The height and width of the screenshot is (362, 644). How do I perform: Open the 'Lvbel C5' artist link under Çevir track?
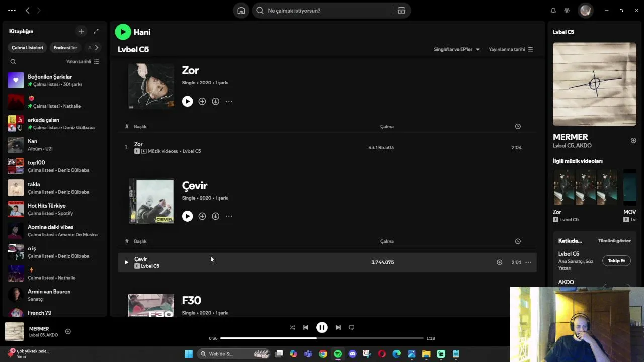[x=150, y=266]
